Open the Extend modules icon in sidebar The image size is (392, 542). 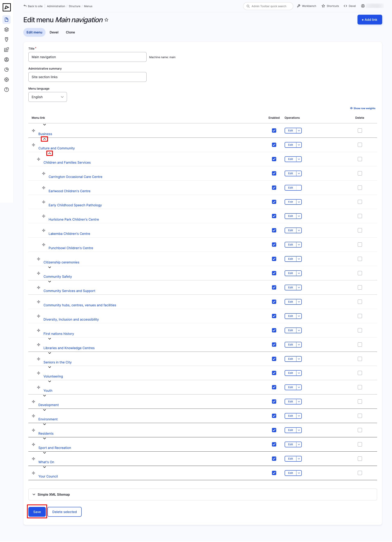pos(7,50)
